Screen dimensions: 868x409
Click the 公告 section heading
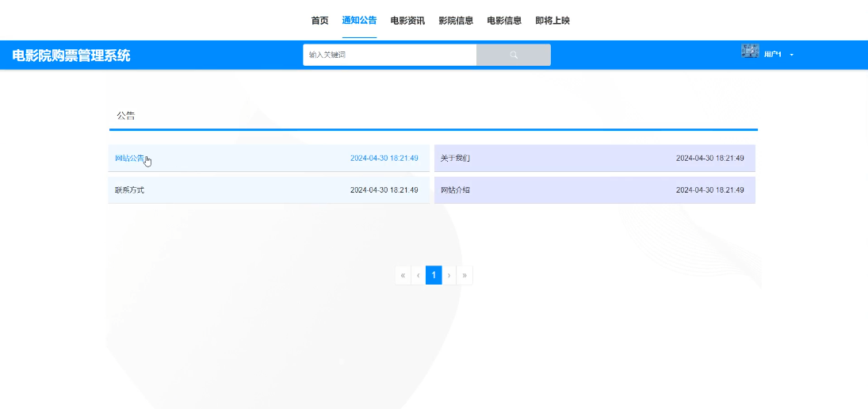click(x=126, y=116)
